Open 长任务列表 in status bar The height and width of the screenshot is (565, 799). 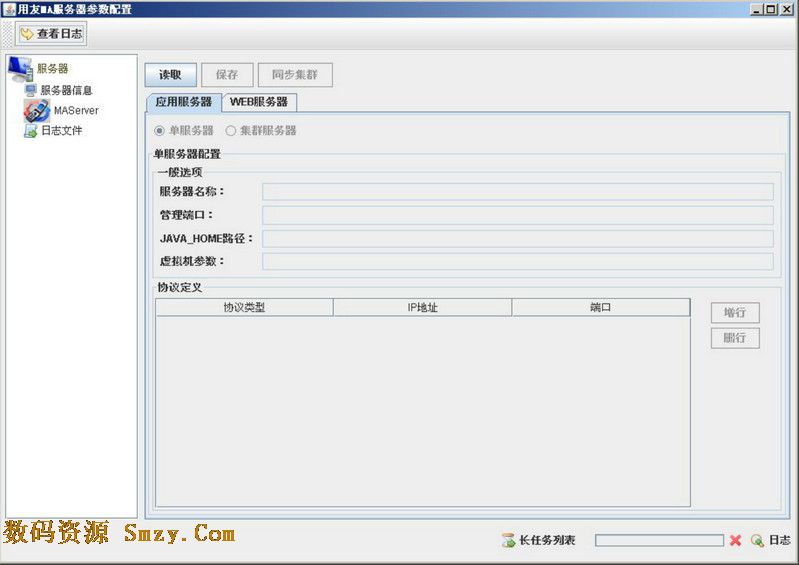click(x=547, y=540)
